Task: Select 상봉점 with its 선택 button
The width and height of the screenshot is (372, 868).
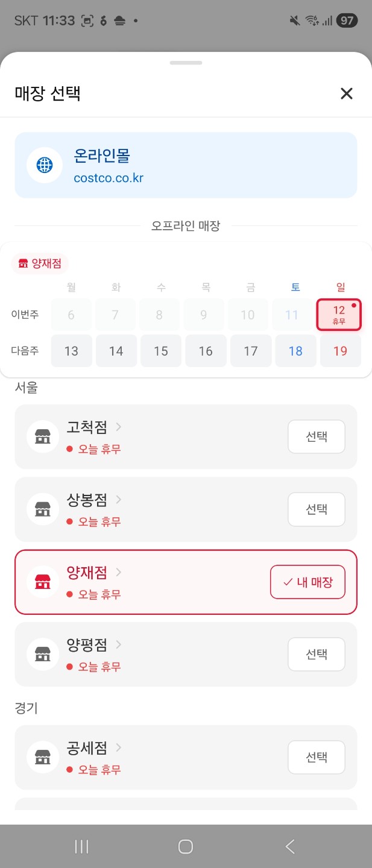Action: [316, 509]
